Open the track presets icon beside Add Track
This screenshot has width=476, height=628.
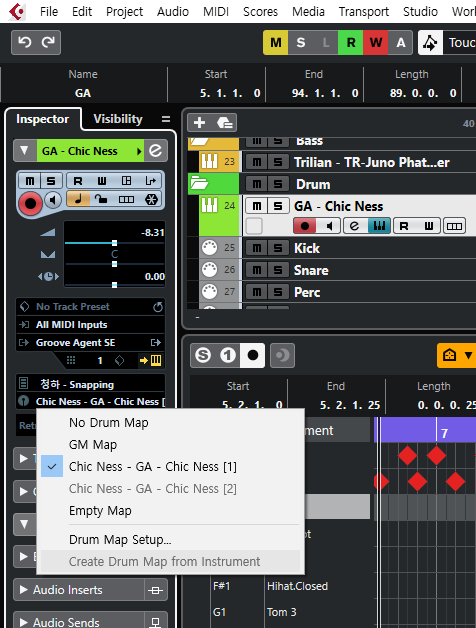[x=225, y=123]
